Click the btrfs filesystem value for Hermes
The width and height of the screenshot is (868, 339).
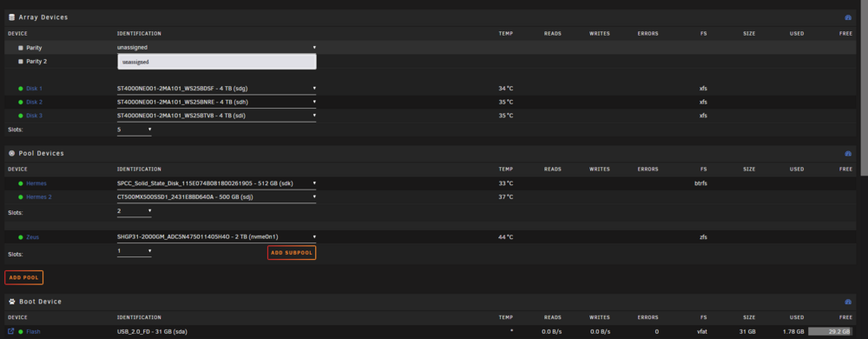700,183
